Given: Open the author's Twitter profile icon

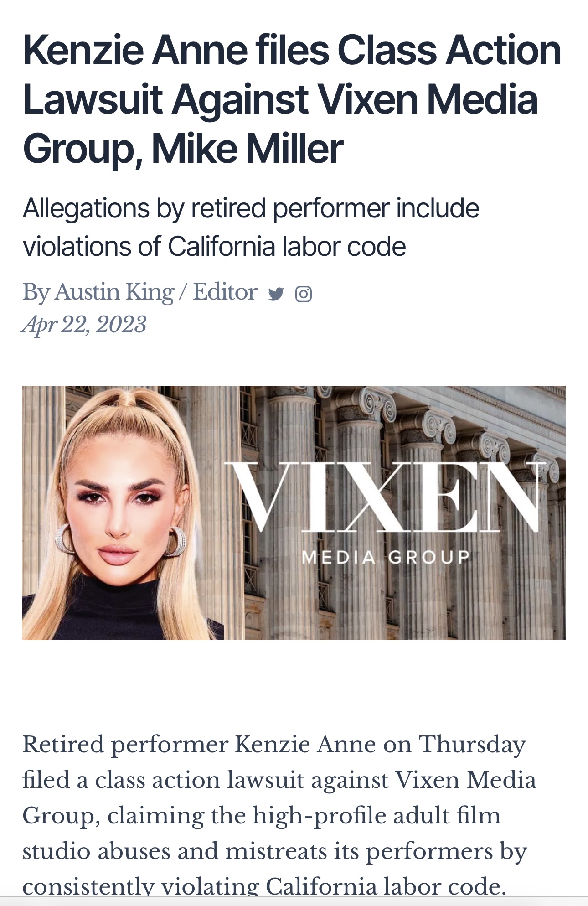Looking at the screenshot, I should (276, 294).
